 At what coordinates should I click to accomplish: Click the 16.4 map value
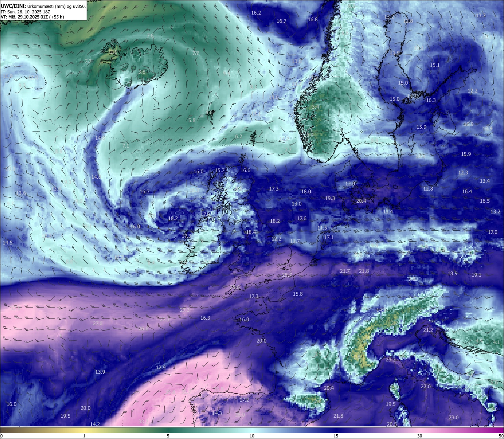tap(467, 192)
